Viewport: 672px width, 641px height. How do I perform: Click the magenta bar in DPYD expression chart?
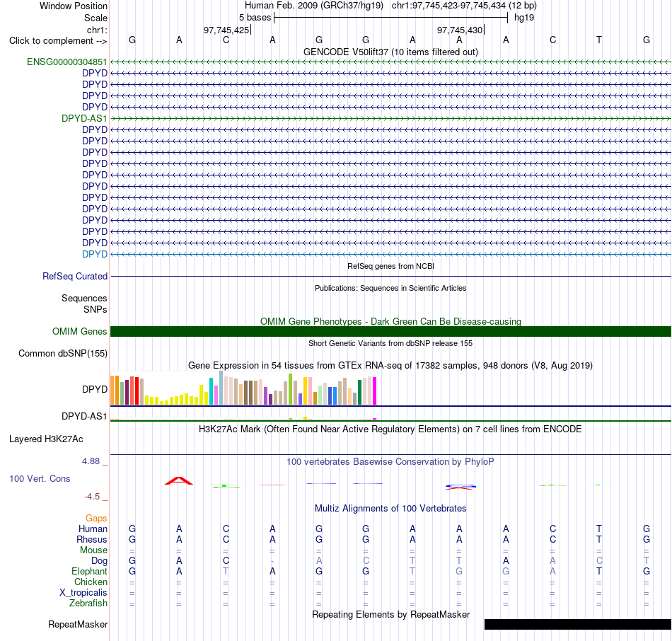click(x=375, y=391)
